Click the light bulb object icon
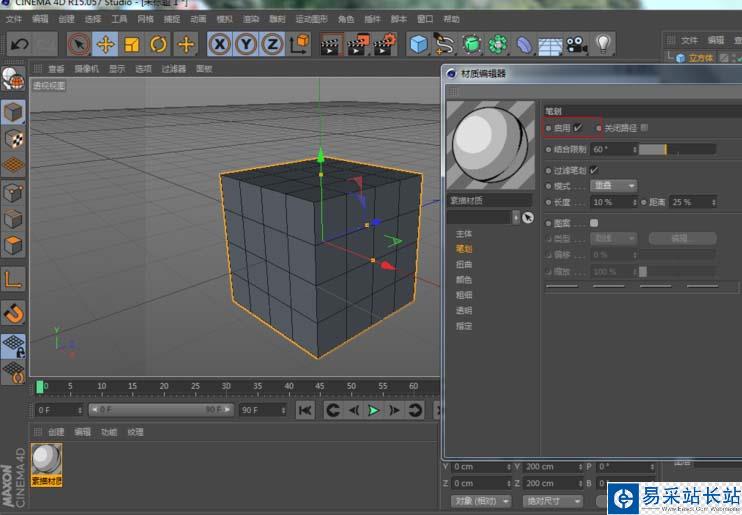Screen dimensions: 742x515 (x=603, y=44)
